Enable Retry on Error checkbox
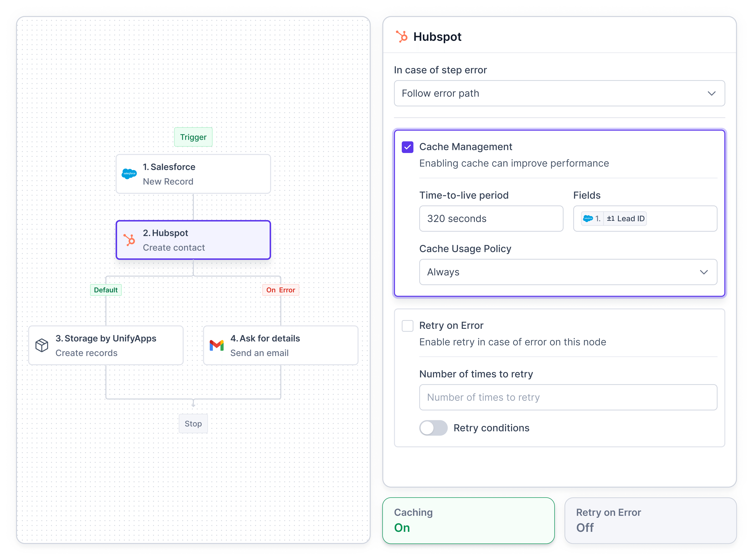This screenshot has width=753, height=560. (x=408, y=326)
